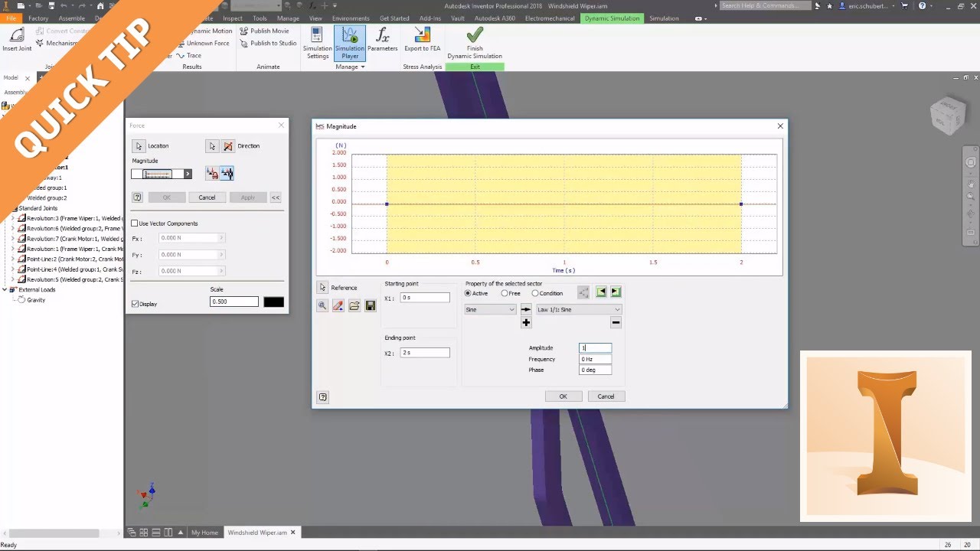Click the flip Direction icon in Force dialog
980x551 pixels.
pos(227,145)
